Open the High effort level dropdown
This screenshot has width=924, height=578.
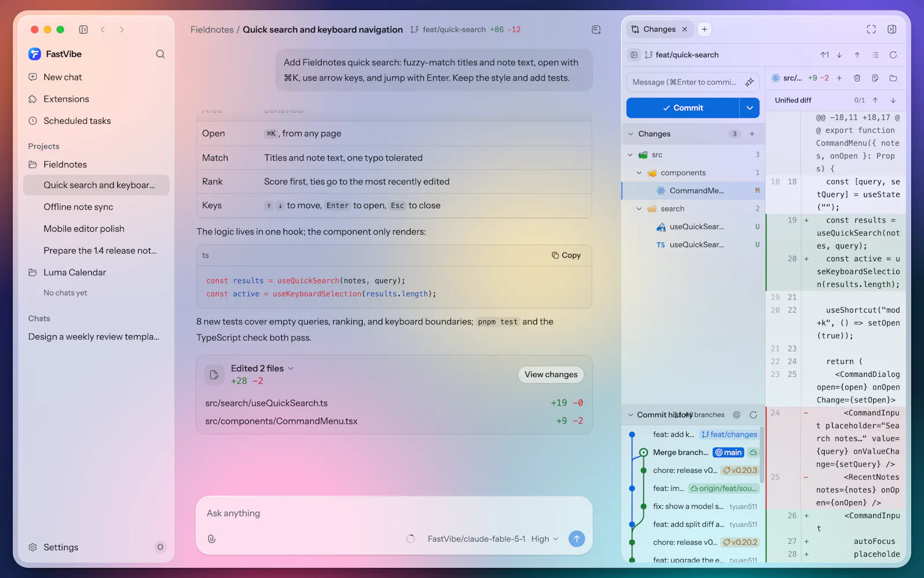click(x=545, y=539)
